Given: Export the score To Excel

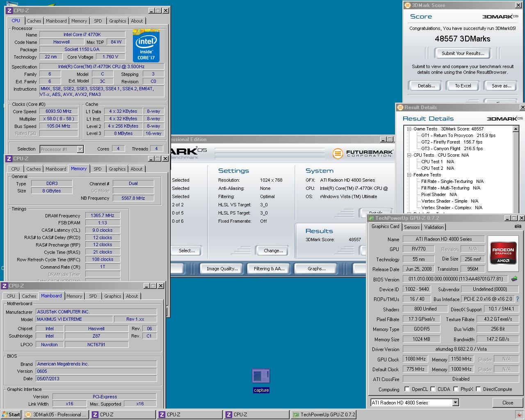Looking at the screenshot, I should tap(463, 86).
